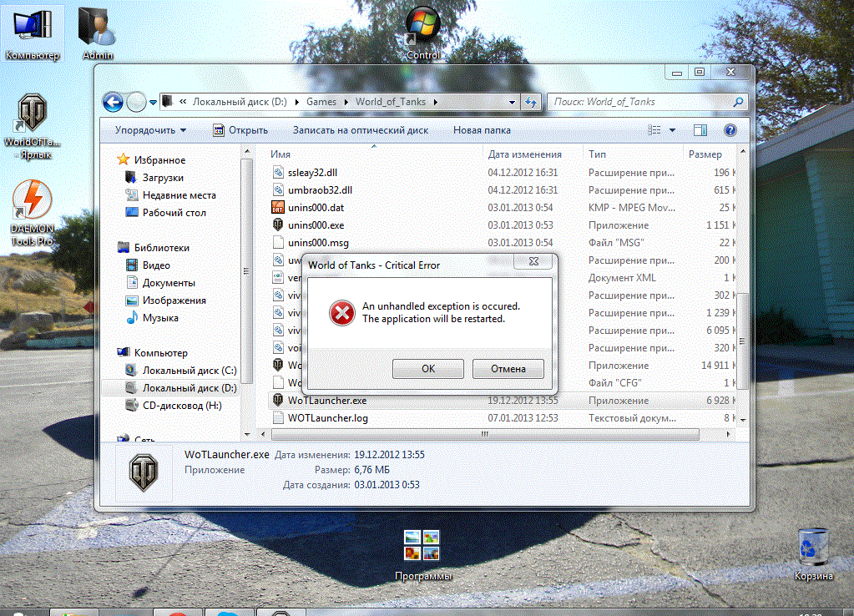854x616 pixels.
Task: Select Загрузки in navigation pane
Action: [x=154, y=178]
